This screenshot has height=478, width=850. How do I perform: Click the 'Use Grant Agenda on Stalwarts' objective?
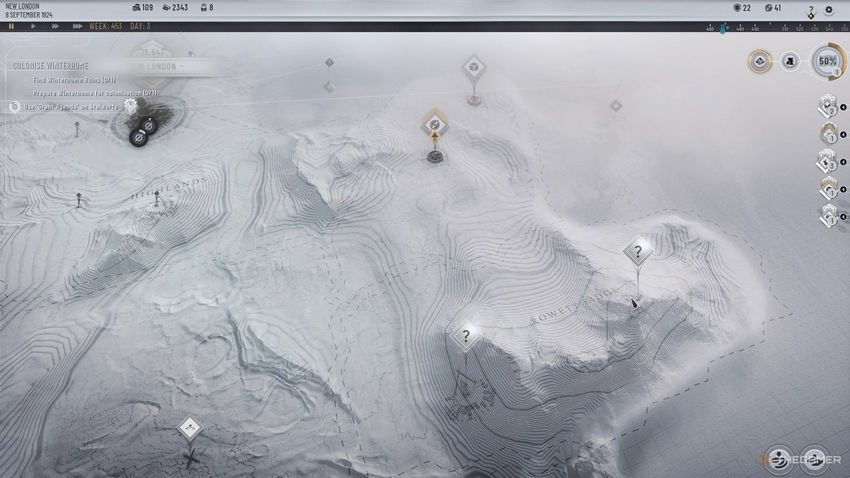70,105
